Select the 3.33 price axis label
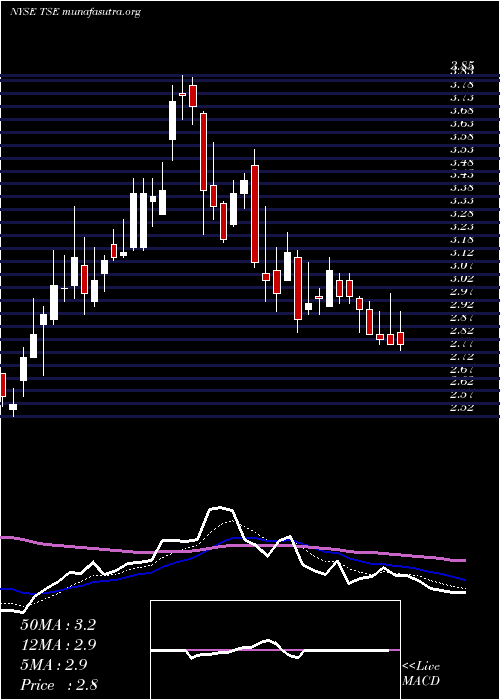Viewport: 500px width, 700px height. 462,200
